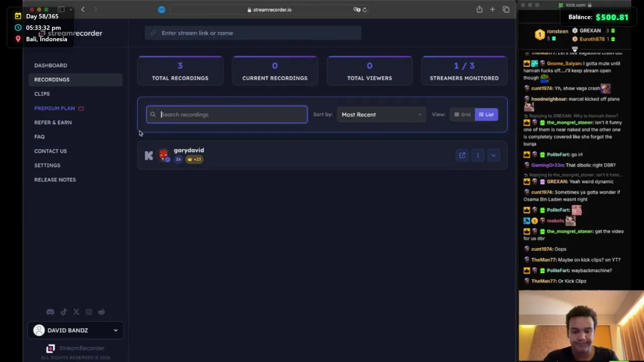The image size is (644, 362).
Task: Click the Search recordings field
Action: pyautogui.click(x=227, y=115)
